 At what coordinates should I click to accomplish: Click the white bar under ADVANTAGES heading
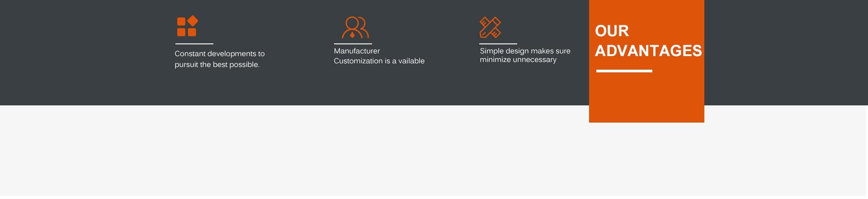click(x=624, y=71)
